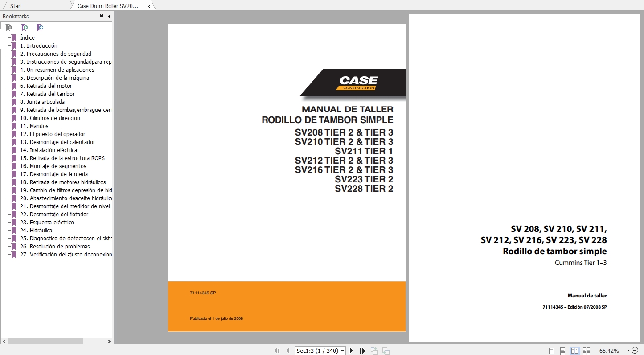Open bookmark 2. Precauciones de seguridad
The height and width of the screenshot is (355, 644).
pyautogui.click(x=56, y=54)
